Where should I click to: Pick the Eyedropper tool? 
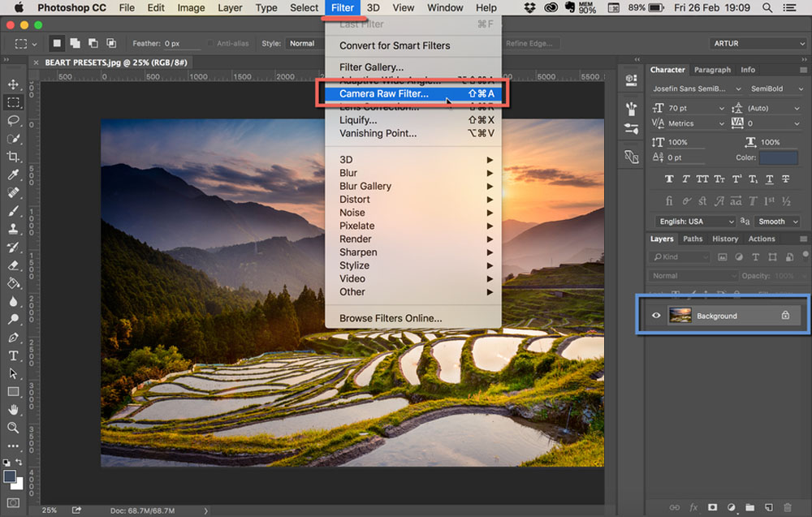pos(12,173)
